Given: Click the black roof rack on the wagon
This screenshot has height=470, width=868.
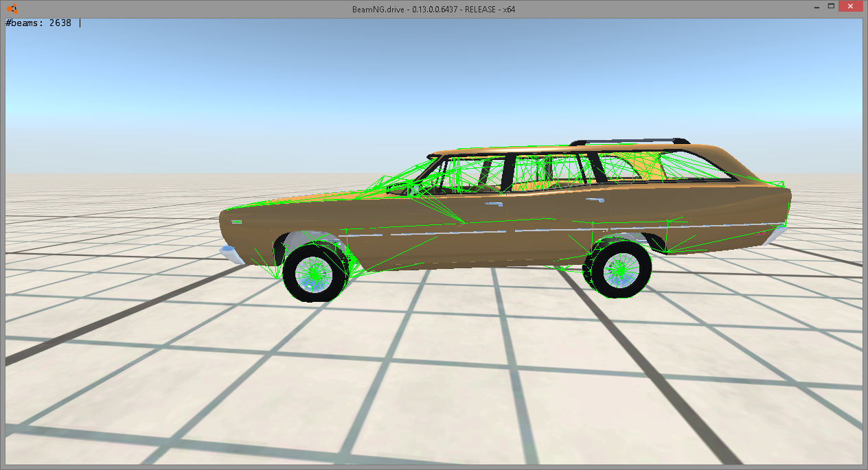Looking at the screenshot, I should [630, 141].
